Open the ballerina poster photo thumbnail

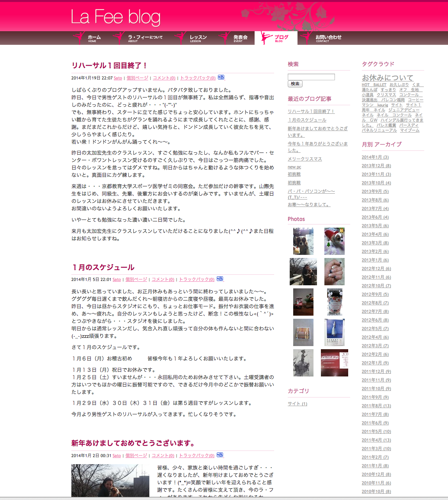point(334,332)
